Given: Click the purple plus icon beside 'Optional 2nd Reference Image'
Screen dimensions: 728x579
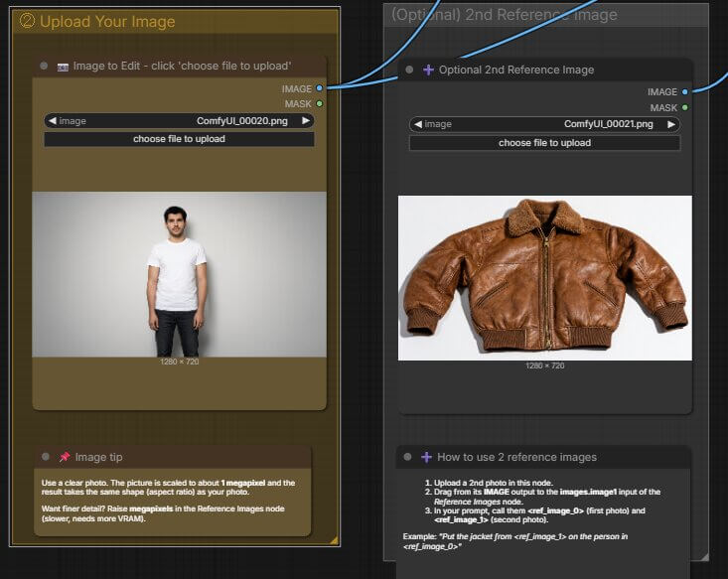Looking at the screenshot, I should pyautogui.click(x=428, y=71).
